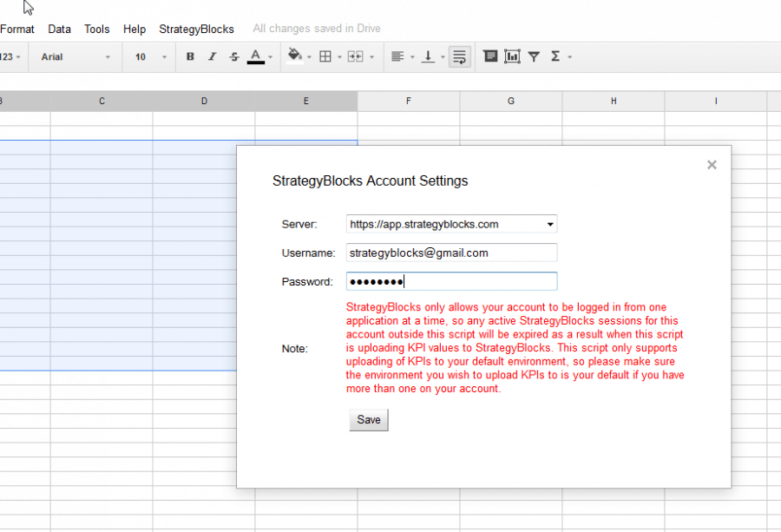Viewport: 781px width, 532px height.
Task: Open cell borders tool
Action: pos(325,56)
